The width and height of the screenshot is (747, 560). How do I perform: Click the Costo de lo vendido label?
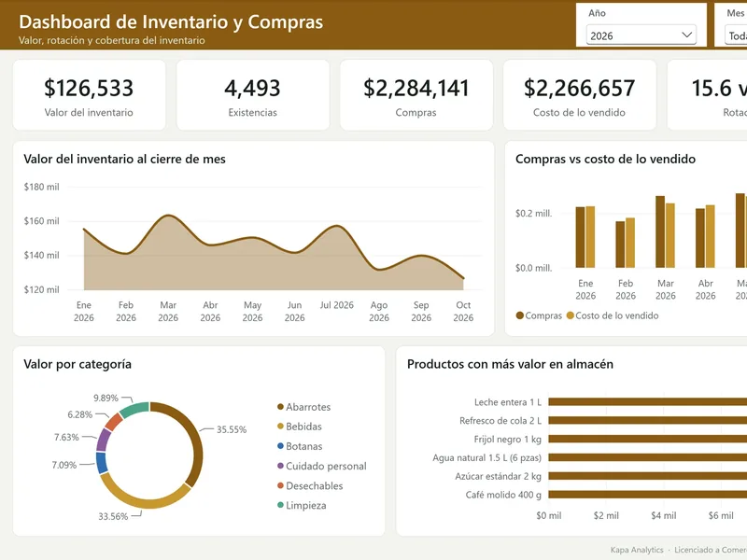point(579,112)
